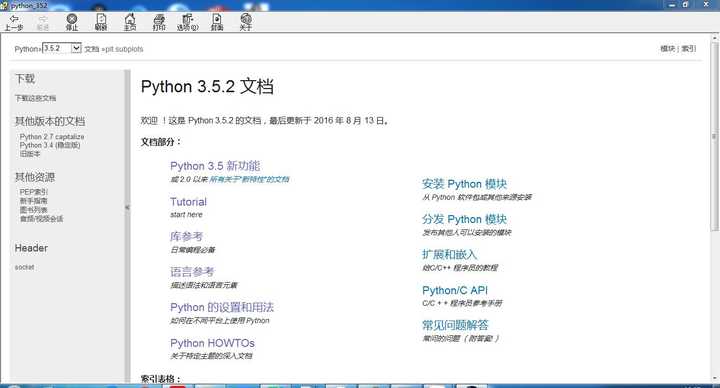
Task: Click the 其他资源 sidebar heading
Action: pos(35,177)
